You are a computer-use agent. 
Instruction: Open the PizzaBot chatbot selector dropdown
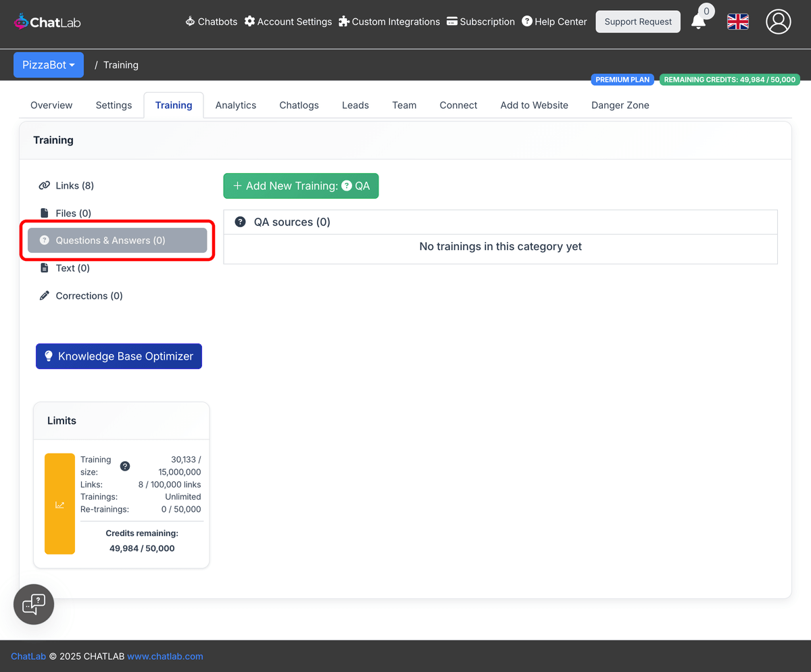tap(48, 64)
